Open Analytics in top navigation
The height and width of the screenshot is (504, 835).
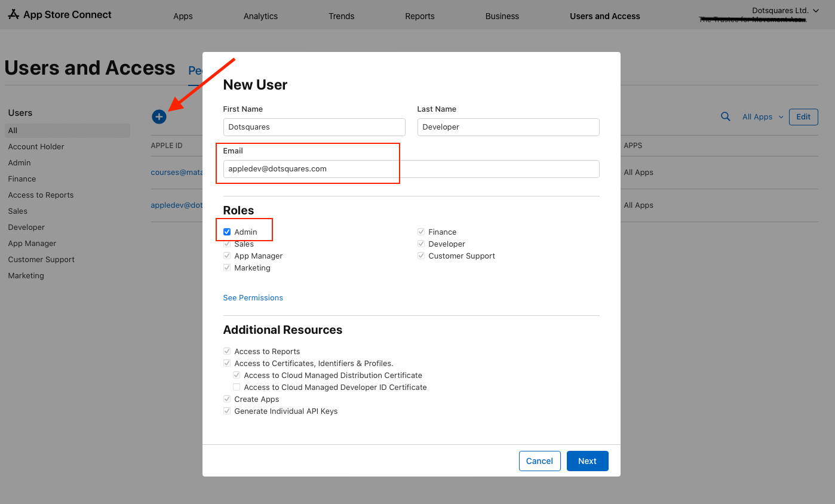point(260,16)
